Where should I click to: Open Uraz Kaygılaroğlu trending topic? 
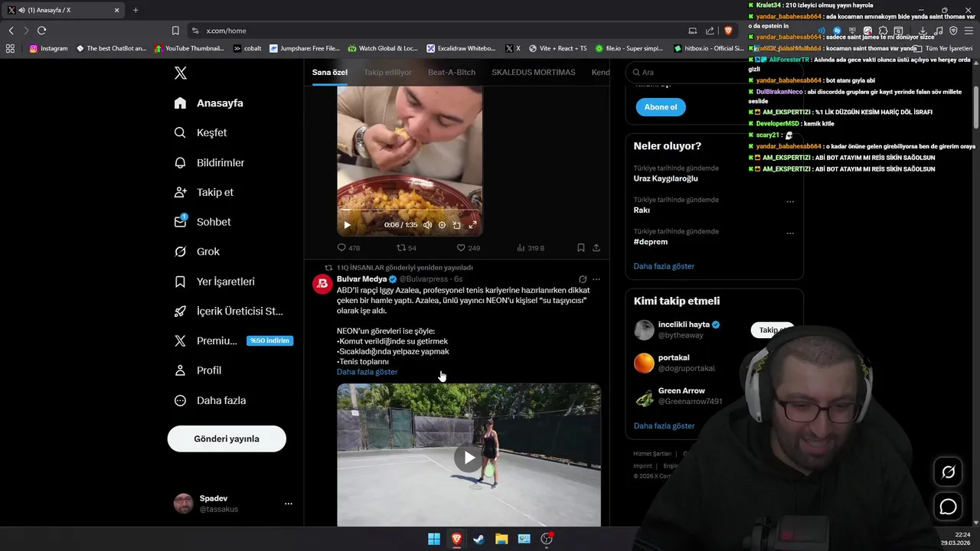point(666,178)
